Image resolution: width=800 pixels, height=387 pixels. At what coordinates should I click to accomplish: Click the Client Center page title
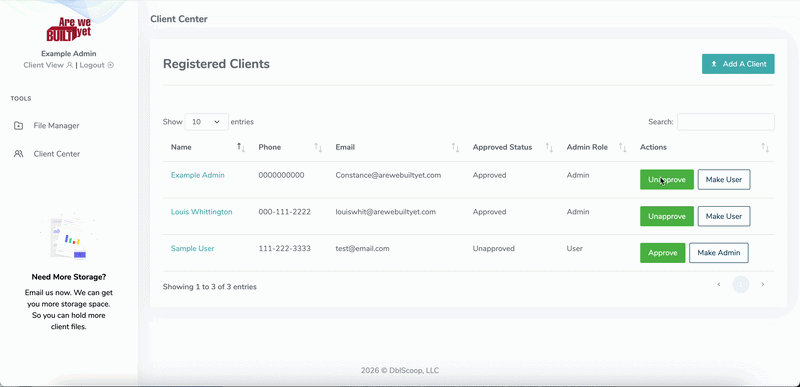pyautogui.click(x=179, y=19)
